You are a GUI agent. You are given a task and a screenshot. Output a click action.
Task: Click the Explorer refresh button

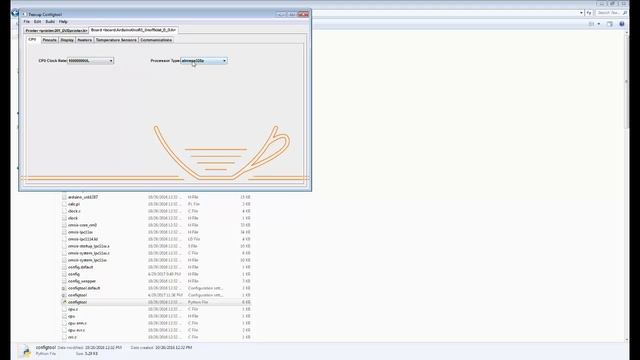click(589, 13)
